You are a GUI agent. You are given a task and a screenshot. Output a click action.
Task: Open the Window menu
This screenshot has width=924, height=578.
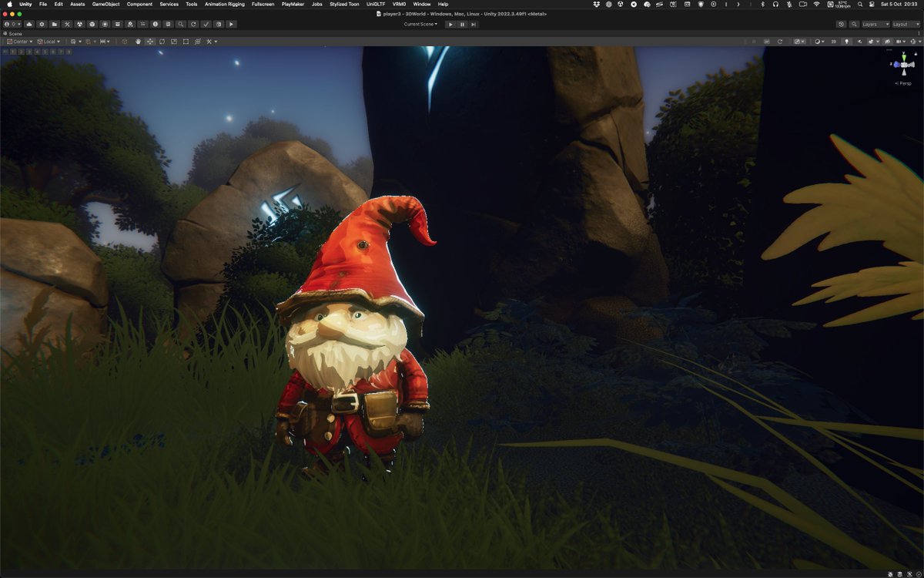422,4
